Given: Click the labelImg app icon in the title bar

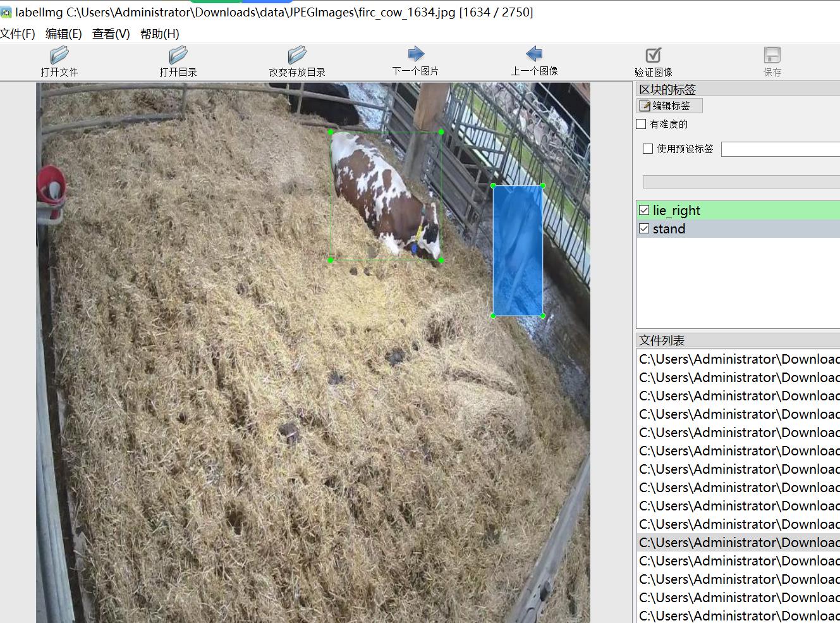Looking at the screenshot, I should coord(6,12).
